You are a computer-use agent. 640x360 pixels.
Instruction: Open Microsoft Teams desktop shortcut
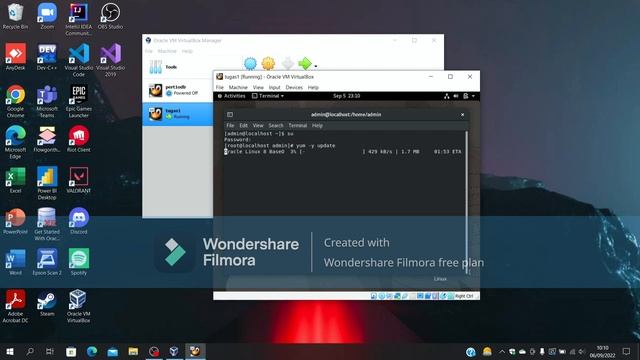(x=47, y=101)
